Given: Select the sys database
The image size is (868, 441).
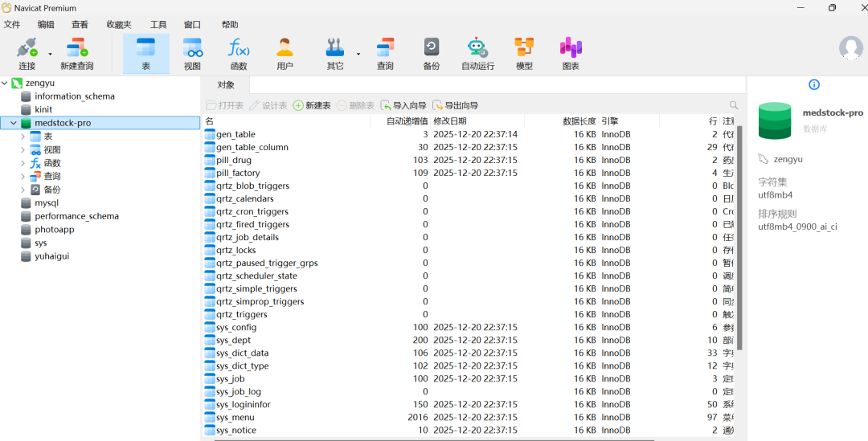Looking at the screenshot, I should [x=41, y=243].
